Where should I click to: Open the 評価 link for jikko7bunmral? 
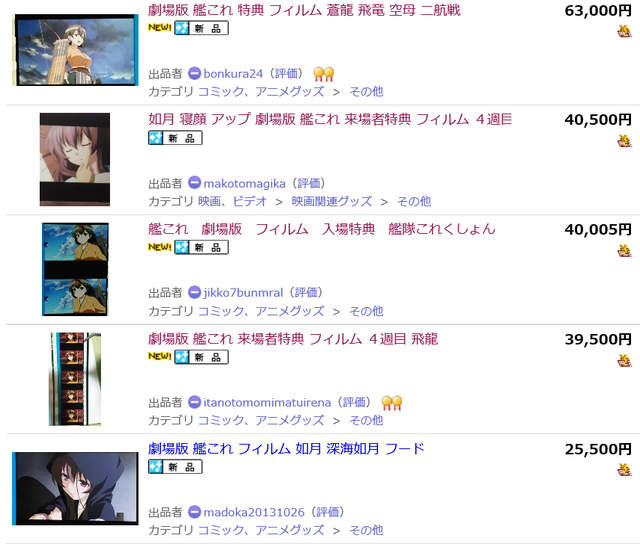click(306, 293)
